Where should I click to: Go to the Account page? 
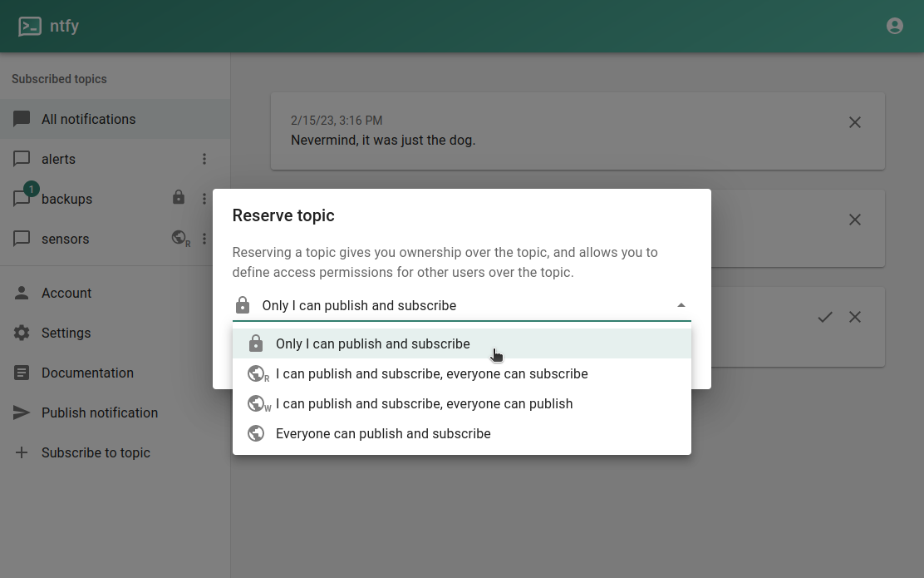point(66,293)
